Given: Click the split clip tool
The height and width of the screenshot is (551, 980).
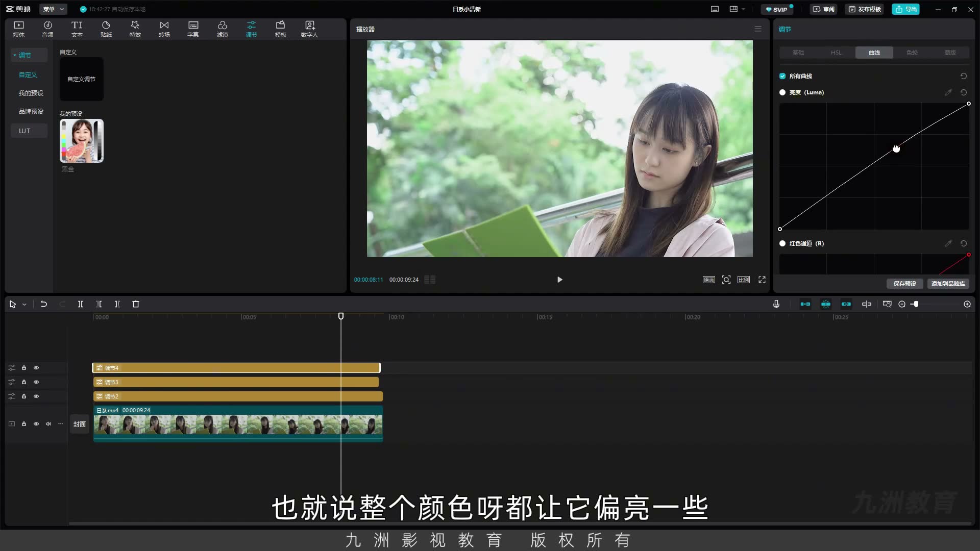Looking at the screenshot, I should coord(81,304).
